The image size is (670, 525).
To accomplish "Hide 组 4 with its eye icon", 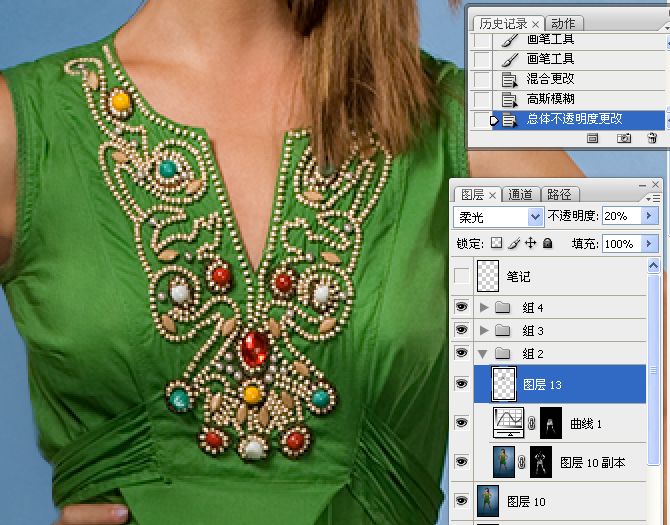I will click(461, 306).
